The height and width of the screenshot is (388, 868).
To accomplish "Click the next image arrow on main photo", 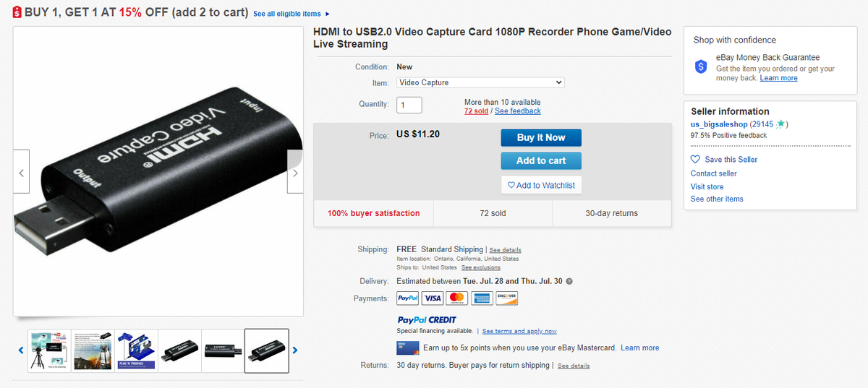I will (x=295, y=172).
